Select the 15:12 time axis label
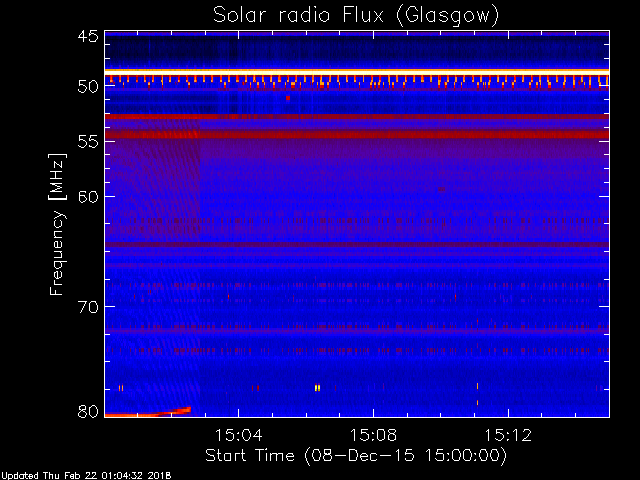This screenshot has height=480, width=640. 508,435
